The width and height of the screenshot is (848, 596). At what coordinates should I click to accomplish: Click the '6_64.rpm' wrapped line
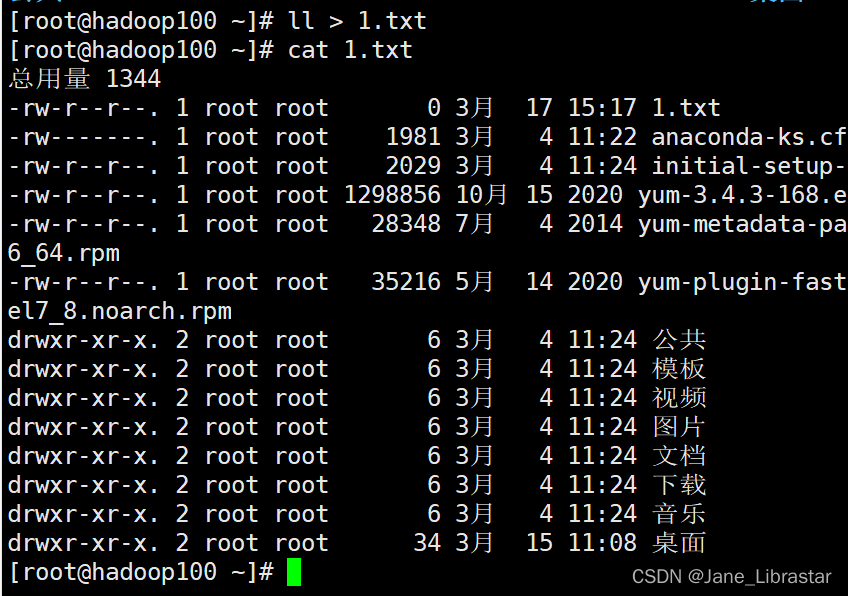64,254
